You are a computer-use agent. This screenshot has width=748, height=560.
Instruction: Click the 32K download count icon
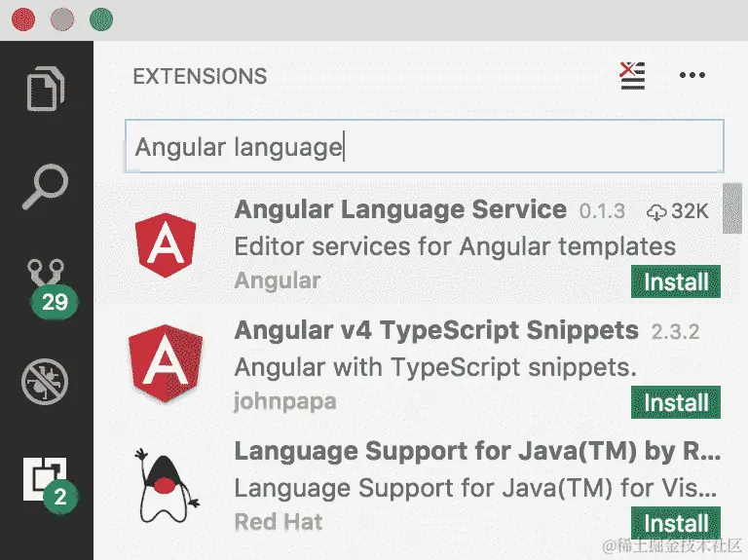(656, 211)
